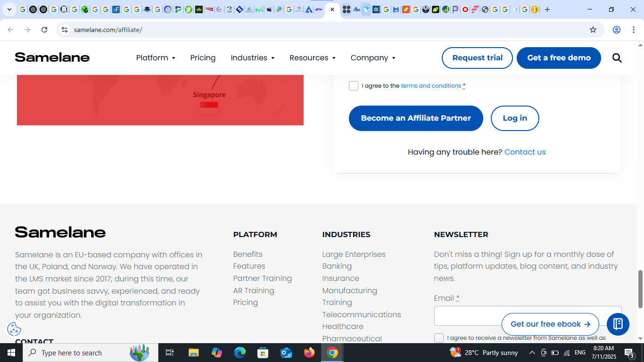644x362 pixels.
Task: Click the taskbar clock and date
Action: [603, 353]
